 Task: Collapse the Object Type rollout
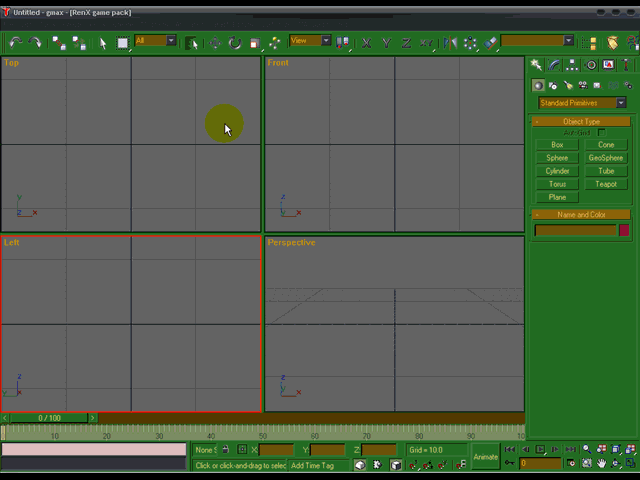click(581, 122)
